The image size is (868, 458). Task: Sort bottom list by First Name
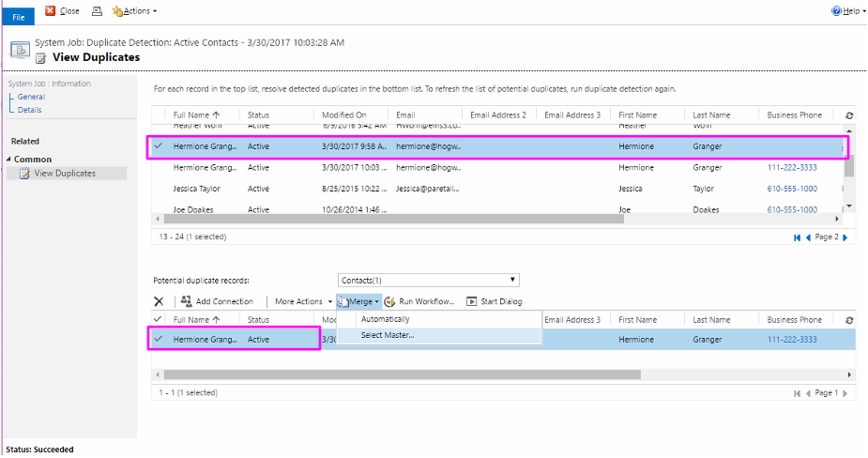(638, 319)
